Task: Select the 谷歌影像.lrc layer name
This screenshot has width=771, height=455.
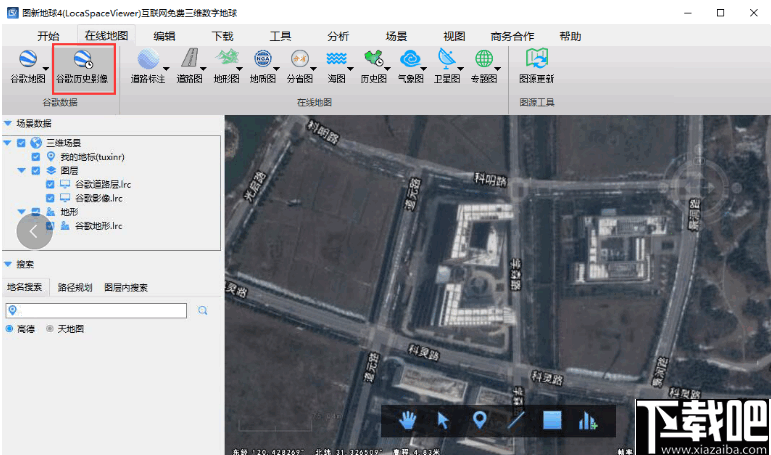Action: [x=98, y=198]
